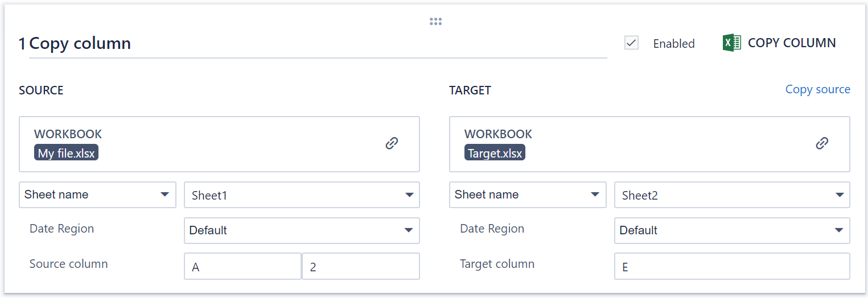Screen dimensions: 868x298
Task: Open the target Sheet name type dropdown
Action: point(528,194)
